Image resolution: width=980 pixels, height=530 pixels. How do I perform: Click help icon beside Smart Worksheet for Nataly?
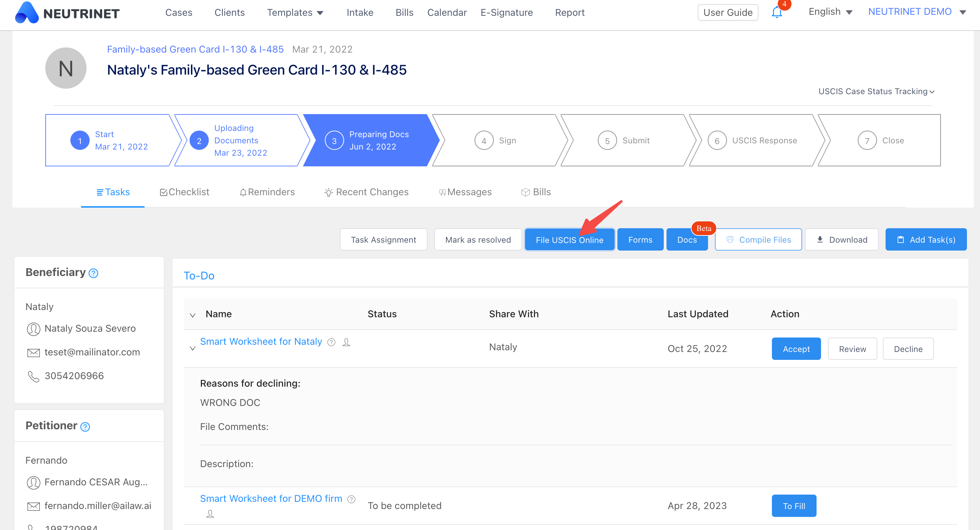coord(331,342)
